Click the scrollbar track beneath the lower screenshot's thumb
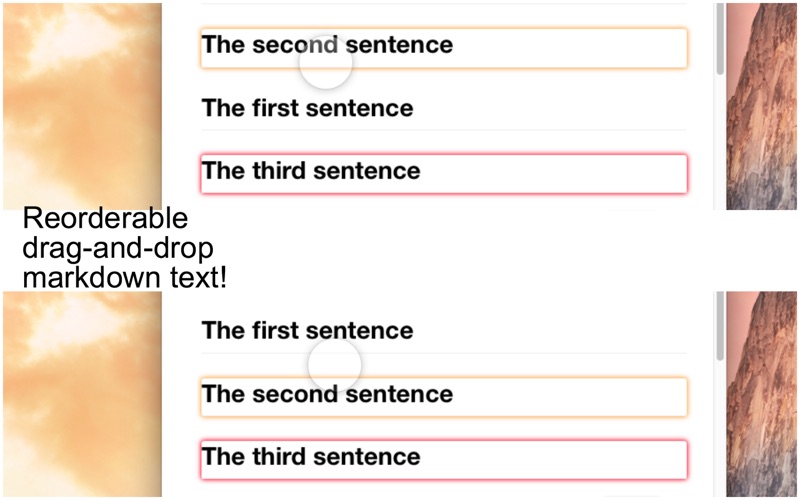This screenshot has width=800, height=500. tap(720, 429)
